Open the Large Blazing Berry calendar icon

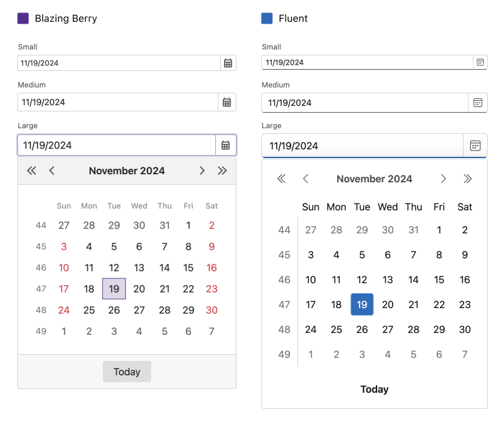pyautogui.click(x=226, y=144)
